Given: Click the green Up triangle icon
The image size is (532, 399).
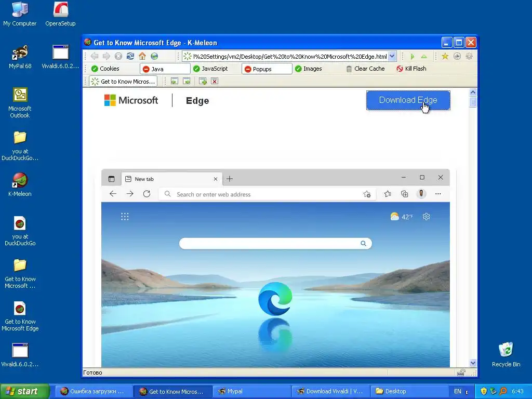Looking at the screenshot, I should [x=424, y=56].
